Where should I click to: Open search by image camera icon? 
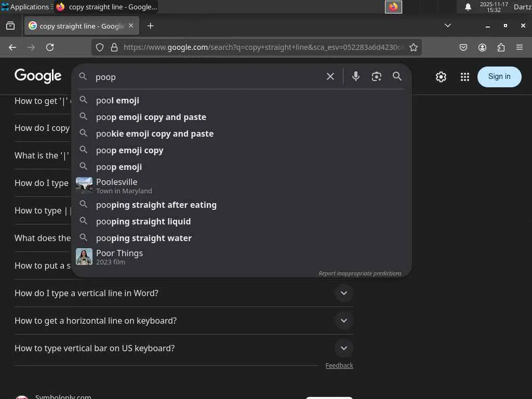(x=376, y=77)
